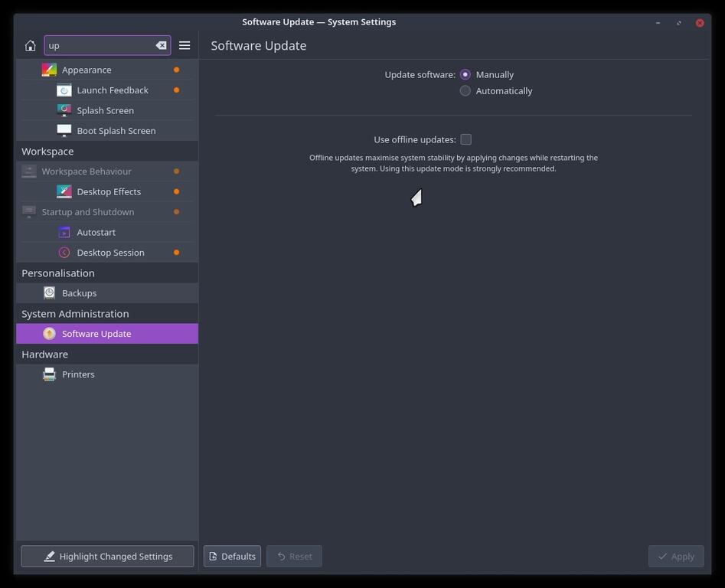Close the System Settings window
Viewport: 725px width, 588px height.
[700, 23]
